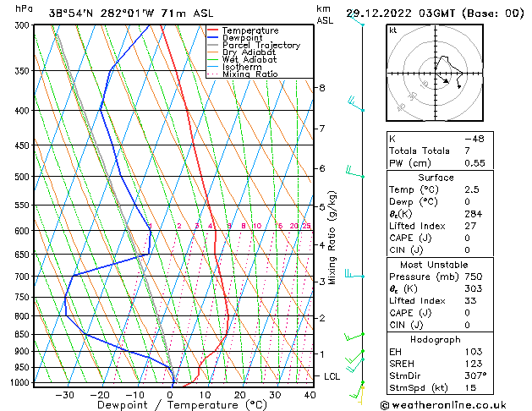This screenshot has width=532, height=411.
Task: Click the Totals Totals row
Action: [440, 151]
